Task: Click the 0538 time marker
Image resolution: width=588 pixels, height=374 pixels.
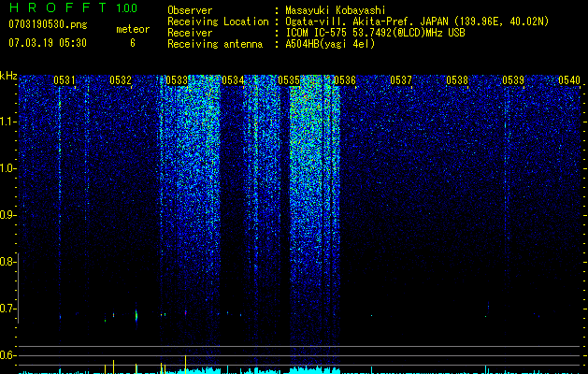Action: click(x=457, y=80)
